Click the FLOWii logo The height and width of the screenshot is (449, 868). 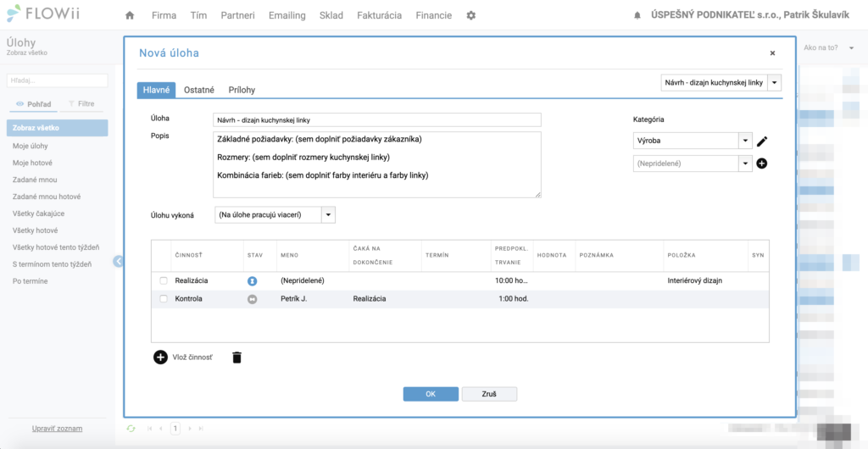pos(43,14)
